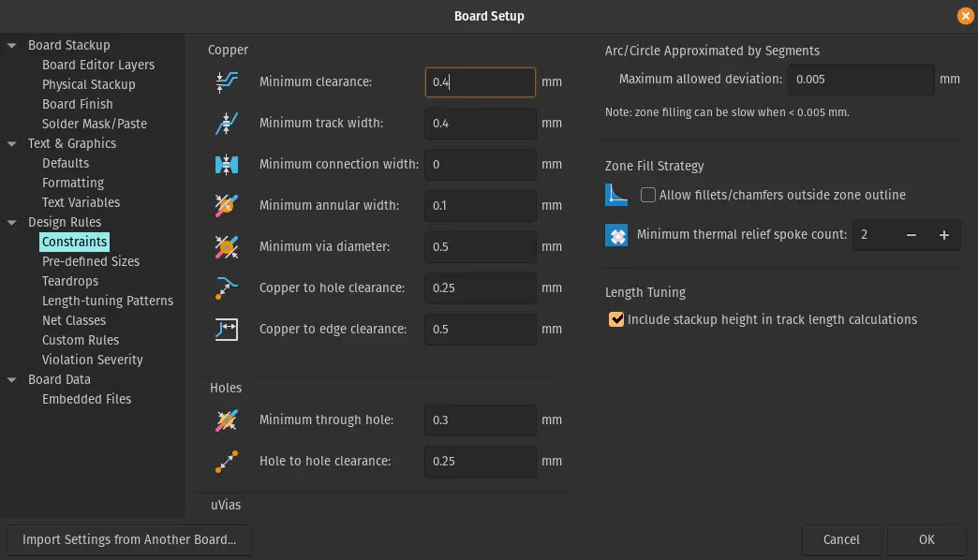978x560 pixels.
Task: Select Custom Rules in sidebar
Action: tap(81, 340)
